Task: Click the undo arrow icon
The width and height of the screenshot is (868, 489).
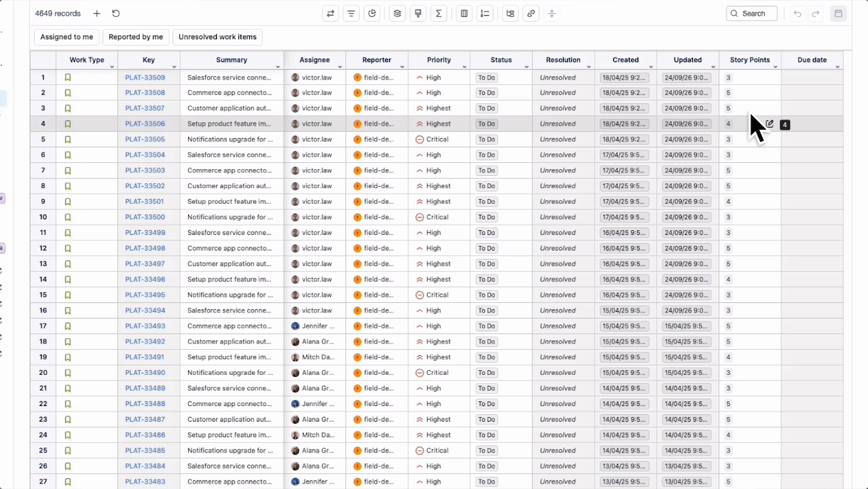Action: pyautogui.click(x=797, y=14)
